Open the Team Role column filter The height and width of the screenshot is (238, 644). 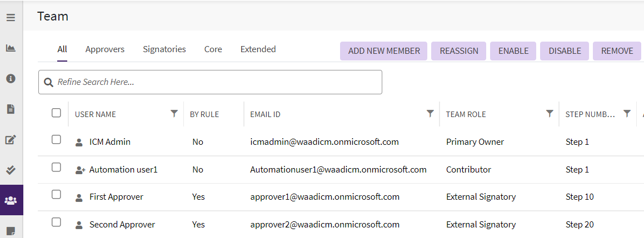[549, 114]
